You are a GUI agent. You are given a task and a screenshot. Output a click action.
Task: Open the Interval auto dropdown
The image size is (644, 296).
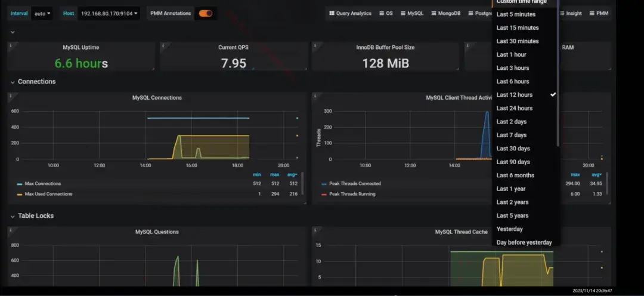(42, 14)
